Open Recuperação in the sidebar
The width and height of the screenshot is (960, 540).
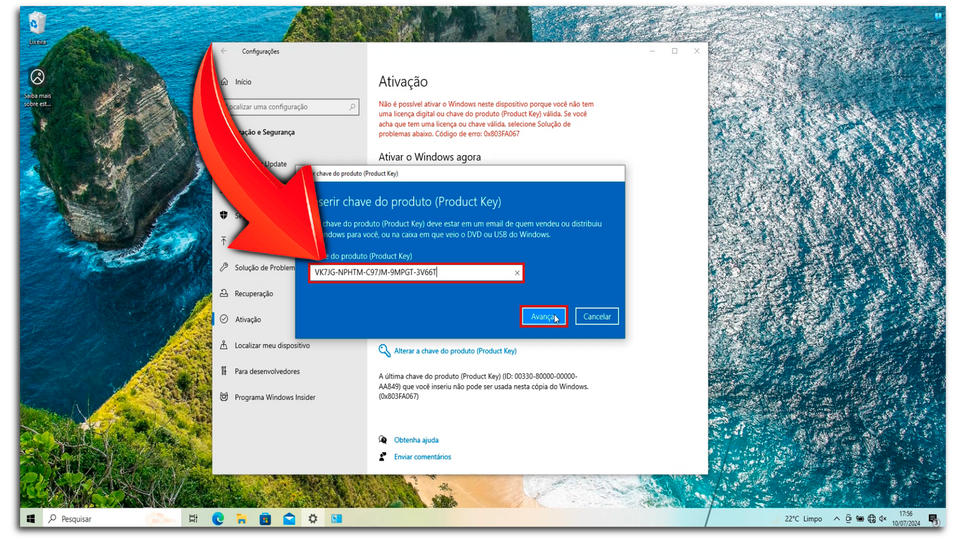point(253,293)
